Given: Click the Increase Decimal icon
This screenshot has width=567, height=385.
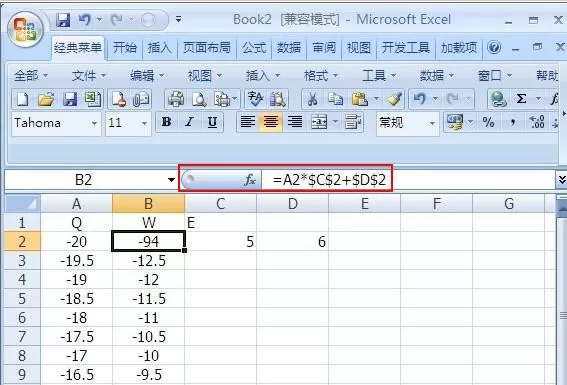Looking at the screenshot, I should [x=537, y=122].
